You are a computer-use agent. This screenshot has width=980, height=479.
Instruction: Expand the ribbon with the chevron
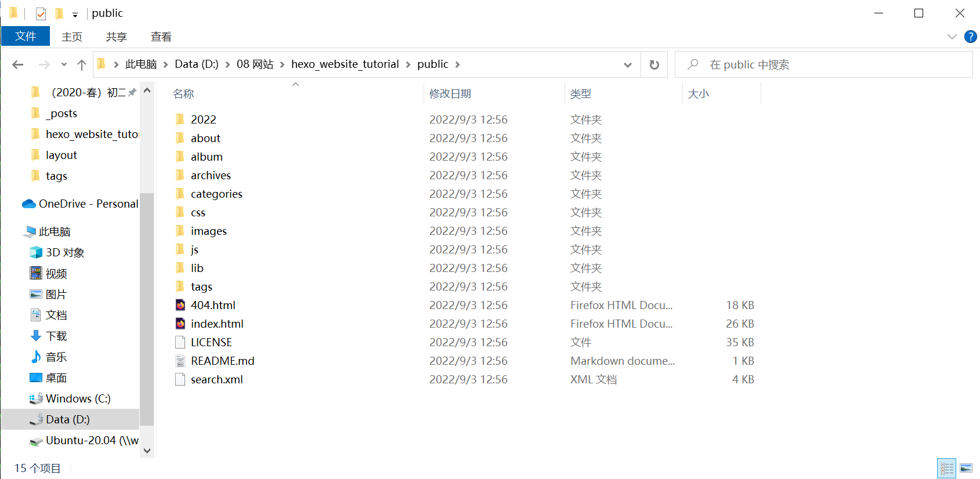[952, 37]
